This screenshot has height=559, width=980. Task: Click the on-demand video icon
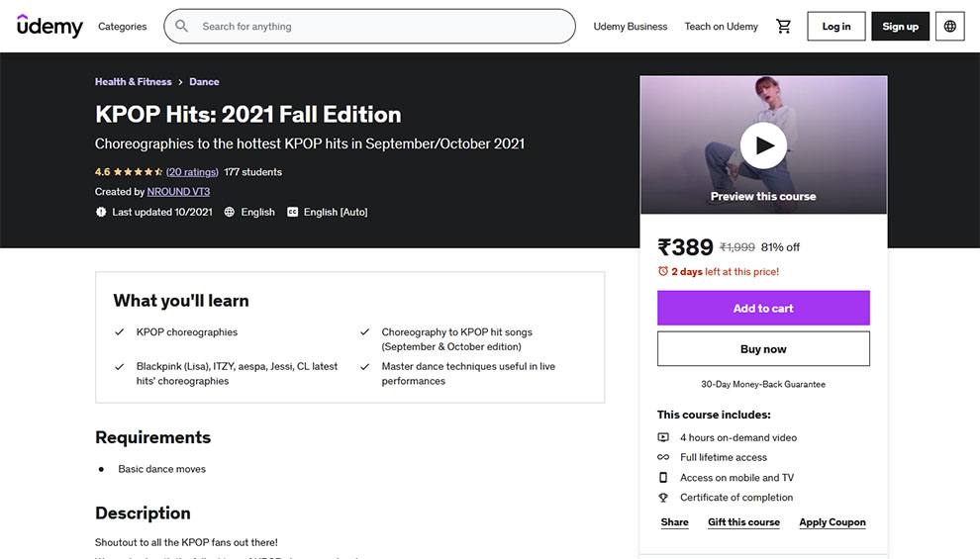coord(663,437)
